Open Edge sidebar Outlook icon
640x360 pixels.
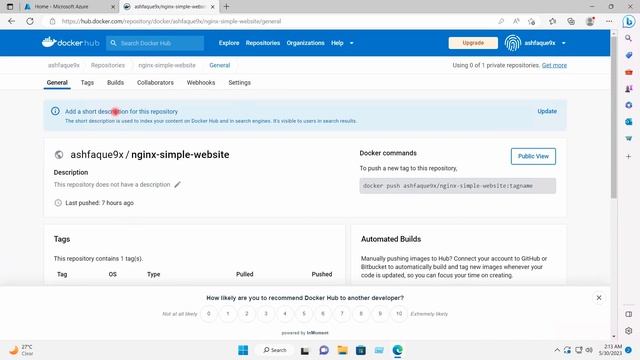pos(629,122)
